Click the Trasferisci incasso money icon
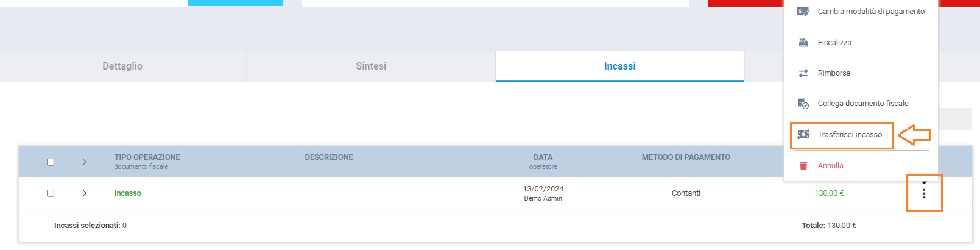The image size is (980, 250). pos(803,135)
